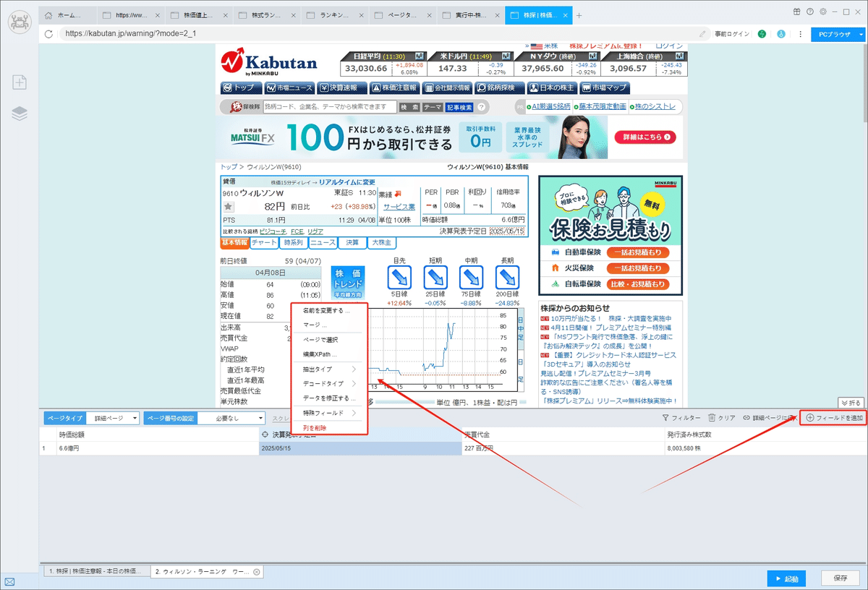The image size is (868, 590).
Task: Expand デコードタイプ submenu in context menu
Action: coord(329,383)
